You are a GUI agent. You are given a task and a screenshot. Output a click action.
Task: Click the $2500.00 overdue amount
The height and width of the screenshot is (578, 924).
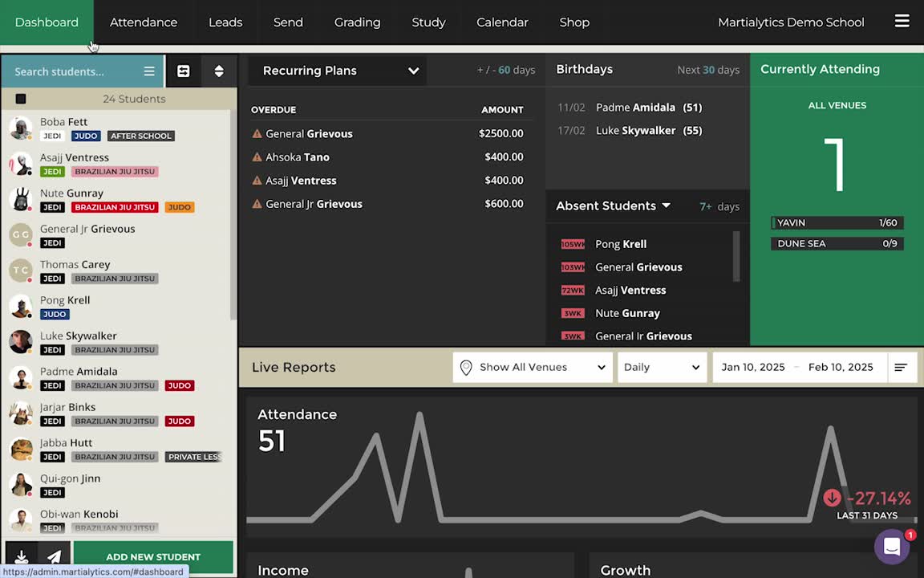500,133
